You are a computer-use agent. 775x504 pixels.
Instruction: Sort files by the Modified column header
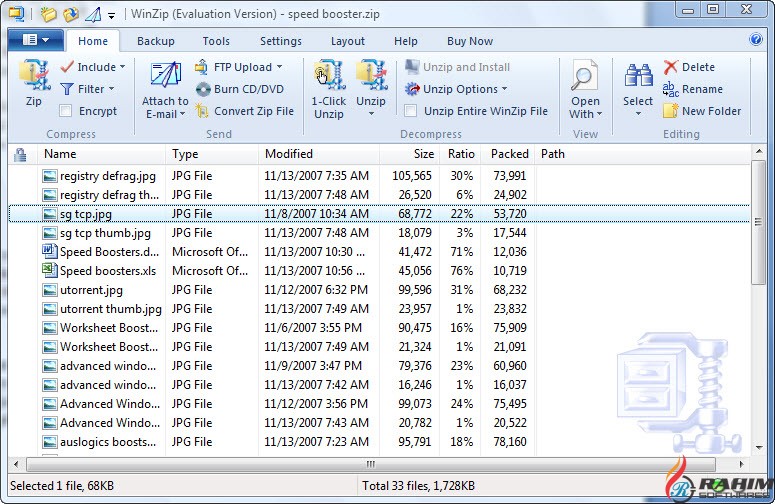[x=289, y=154]
